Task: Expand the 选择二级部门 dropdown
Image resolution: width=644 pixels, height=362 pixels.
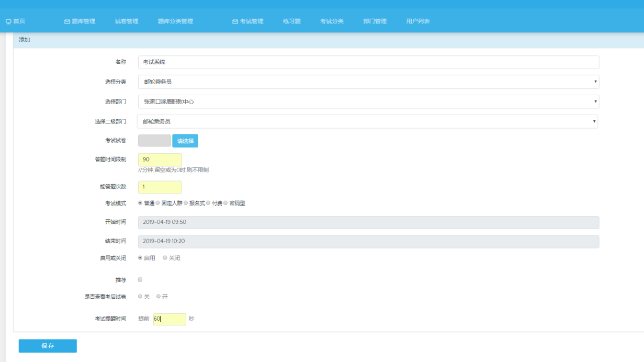Action: point(367,121)
